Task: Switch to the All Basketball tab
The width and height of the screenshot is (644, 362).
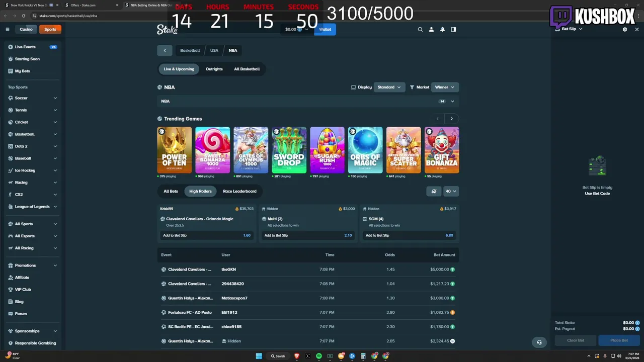Action: tap(247, 69)
